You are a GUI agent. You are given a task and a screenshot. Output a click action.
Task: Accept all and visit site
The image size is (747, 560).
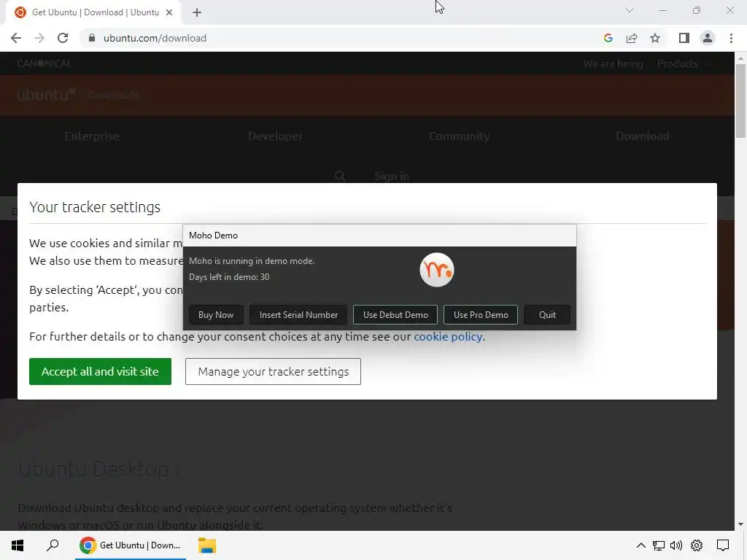100,371
